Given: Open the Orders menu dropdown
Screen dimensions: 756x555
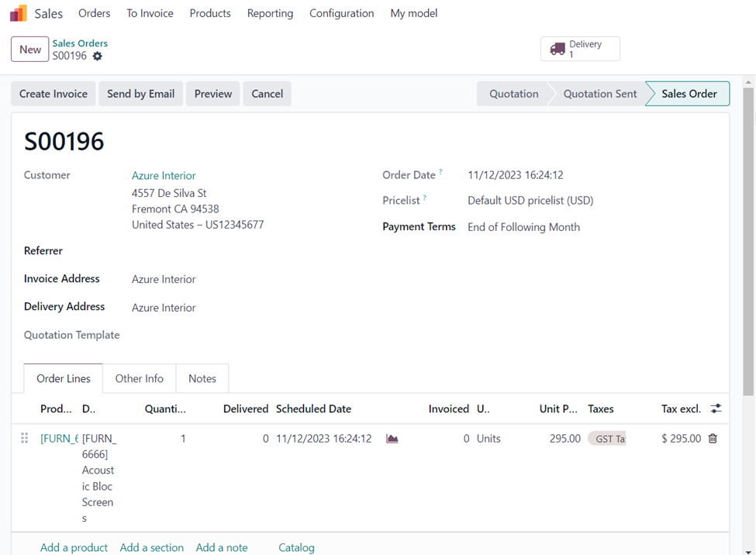Looking at the screenshot, I should (94, 13).
